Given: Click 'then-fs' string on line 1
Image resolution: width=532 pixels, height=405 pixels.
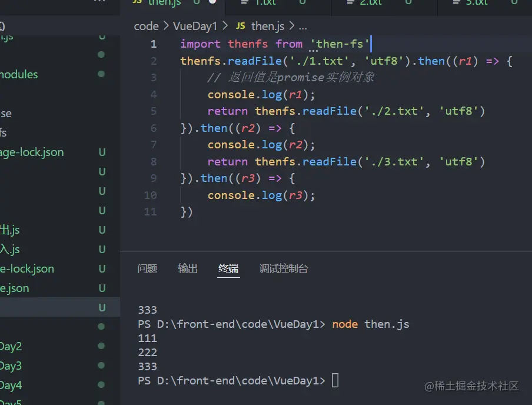Looking at the screenshot, I should pyautogui.click(x=340, y=44).
